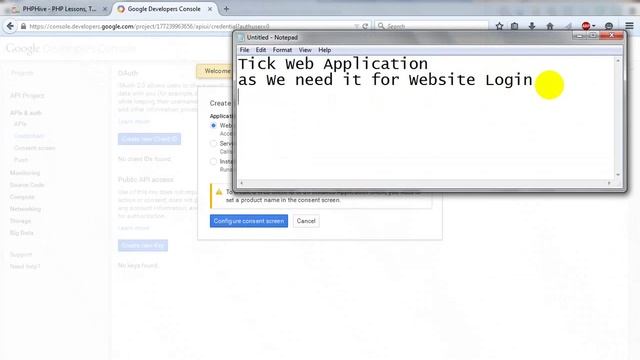Screen dimensions: 640x360
Task: Click the magnifier icon in search box
Action: [381, 26]
